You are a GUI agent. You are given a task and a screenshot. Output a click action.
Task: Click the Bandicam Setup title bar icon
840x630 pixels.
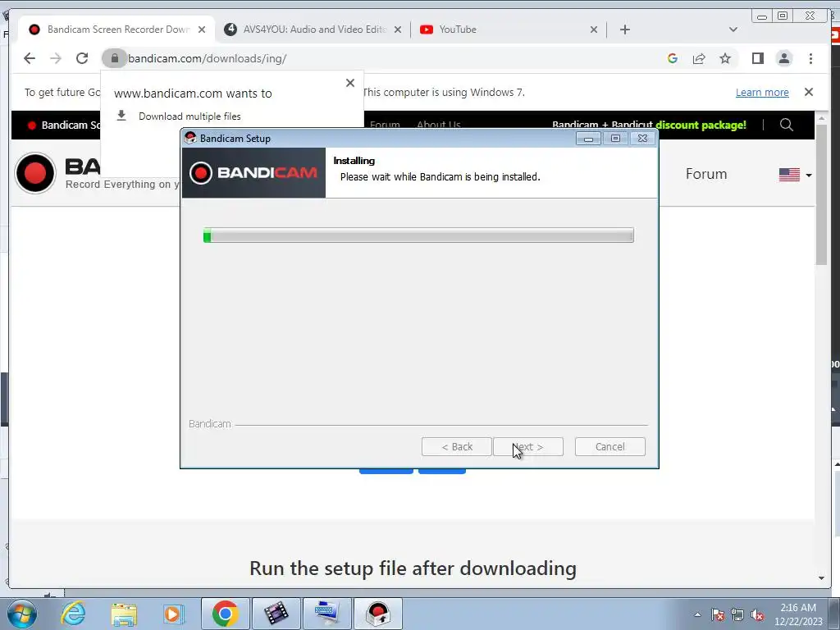coord(190,138)
